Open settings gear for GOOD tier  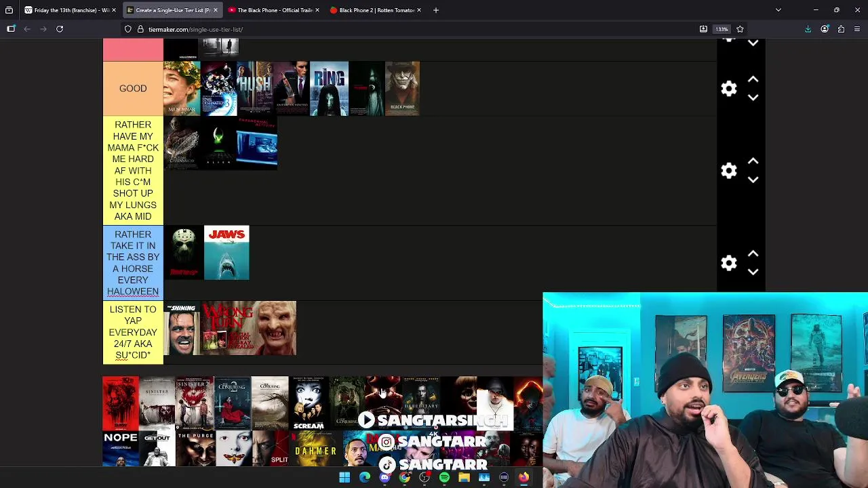729,89
